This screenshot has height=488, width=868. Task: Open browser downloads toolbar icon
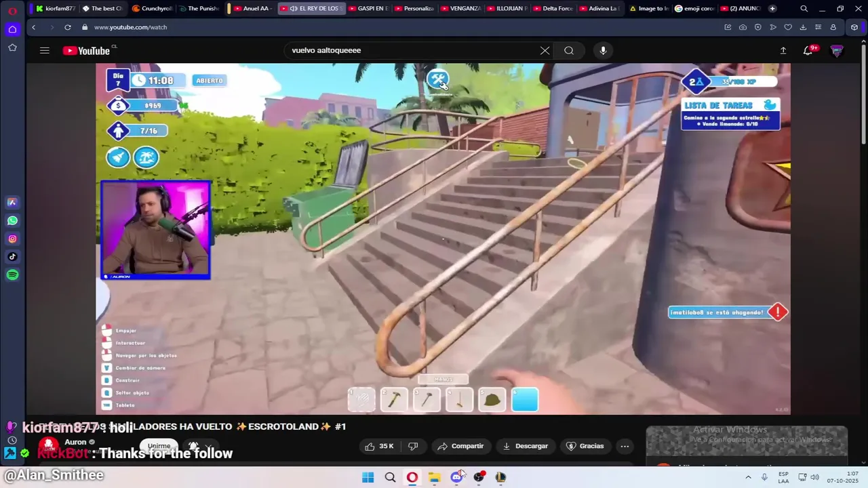803,27
